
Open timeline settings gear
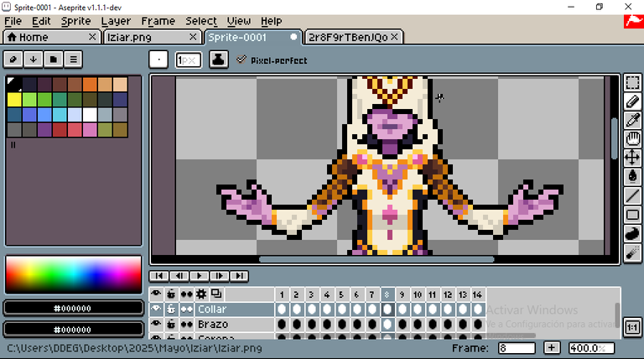[x=201, y=294]
